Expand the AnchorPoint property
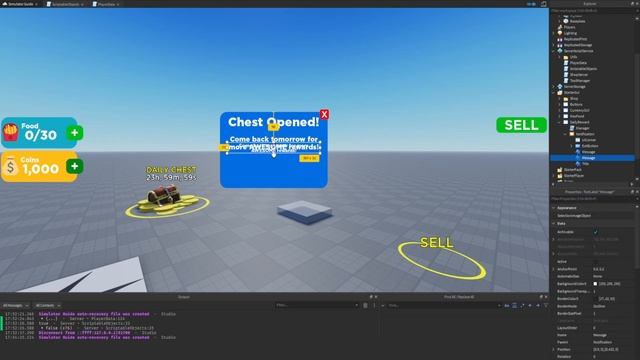Screen dimensions: 640x360 point(554,269)
